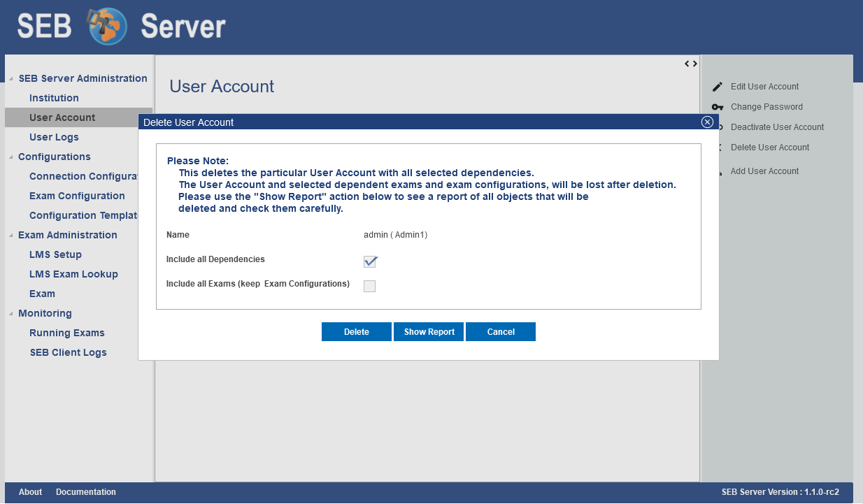Collapse the Exam Administration section
Viewport: 863px width, 504px height.
[11, 236]
